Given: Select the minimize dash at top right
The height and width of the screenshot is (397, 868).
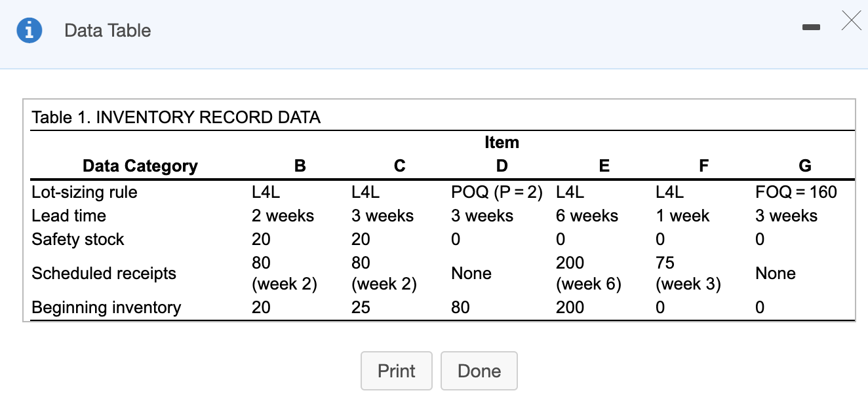Looking at the screenshot, I should [x=811, y=28].
